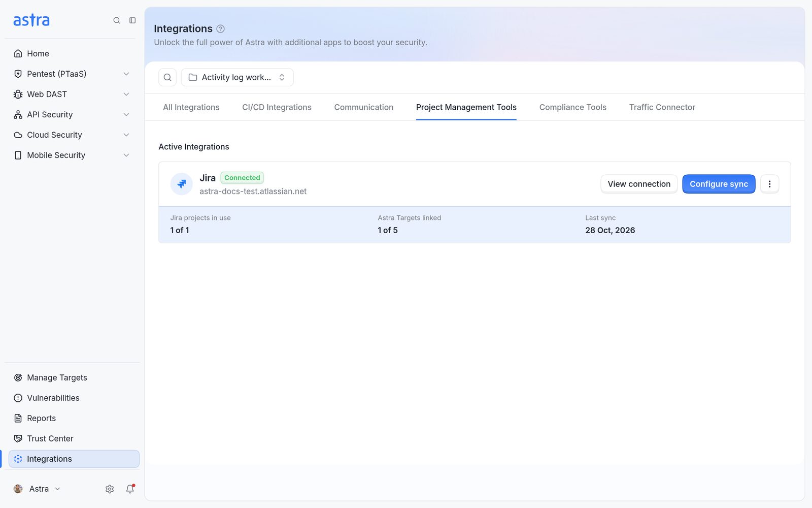
Task: Switch to Traffic Connector tab
Action: tap(662, 107)
